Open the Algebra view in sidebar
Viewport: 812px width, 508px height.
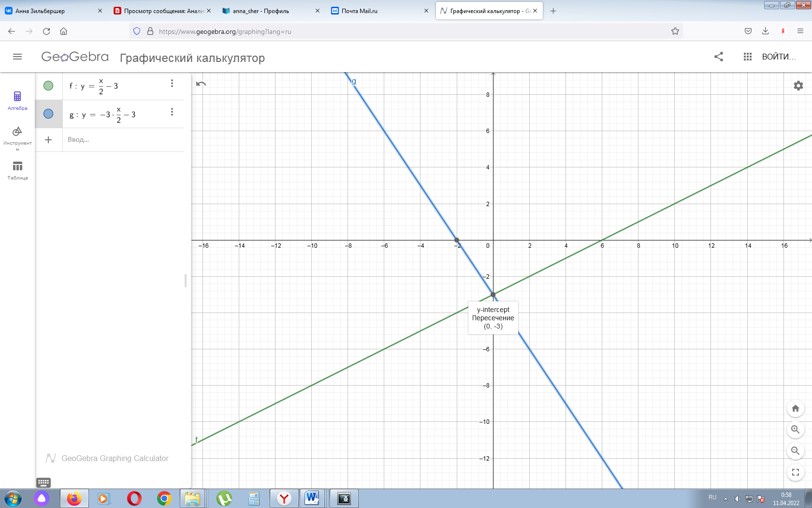pyautogui.click(x=17, y=101)
